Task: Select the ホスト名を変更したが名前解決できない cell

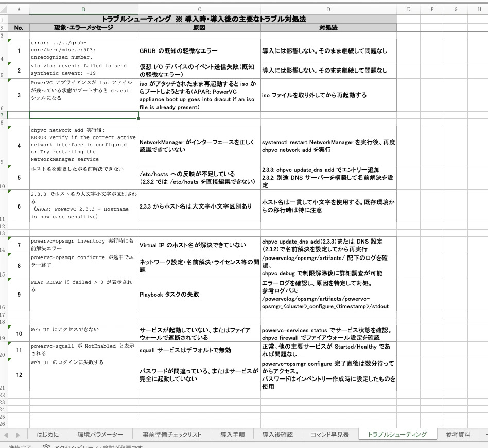Action: coord(84,178)
